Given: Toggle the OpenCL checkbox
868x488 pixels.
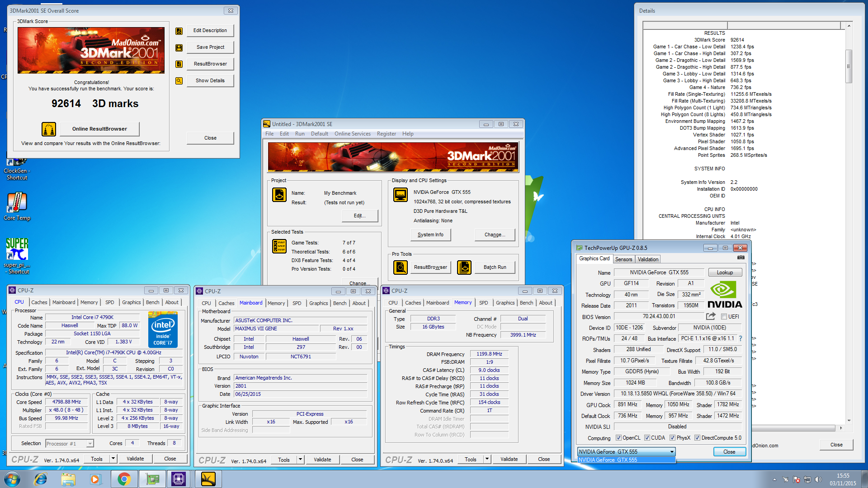Looking at the screenshot, I should 619,438.
